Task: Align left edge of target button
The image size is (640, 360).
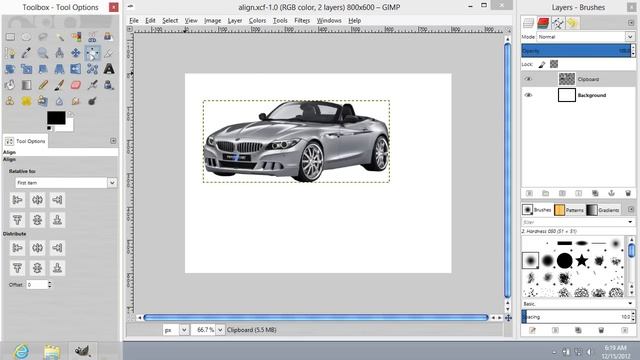Action: (x=17, y=200)
